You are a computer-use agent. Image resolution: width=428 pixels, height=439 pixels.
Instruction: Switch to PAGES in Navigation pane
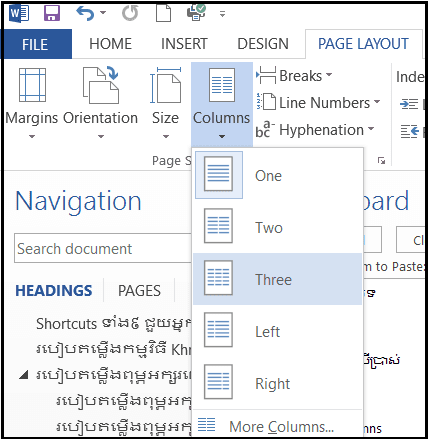[x=139, y=290]
